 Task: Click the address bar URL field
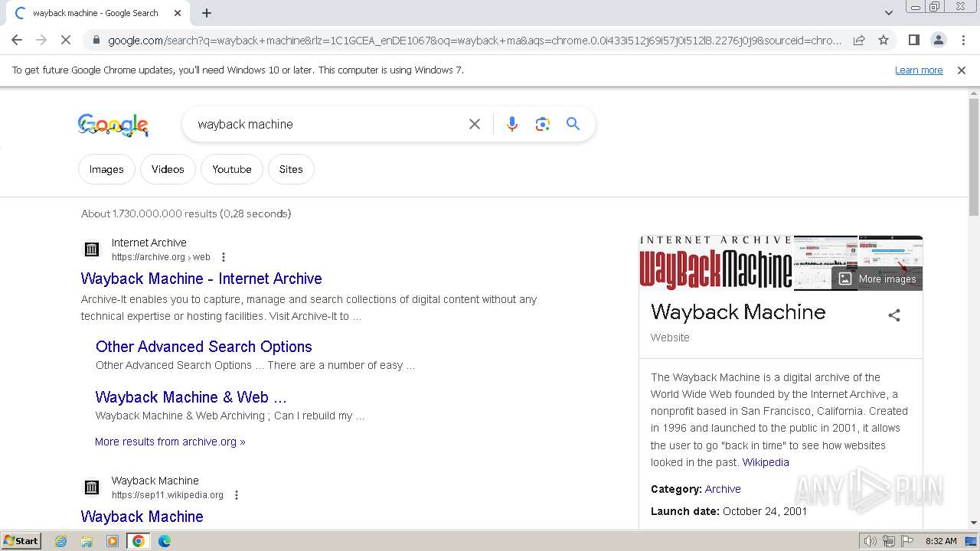pyautogui.click(x=475, y=40)
